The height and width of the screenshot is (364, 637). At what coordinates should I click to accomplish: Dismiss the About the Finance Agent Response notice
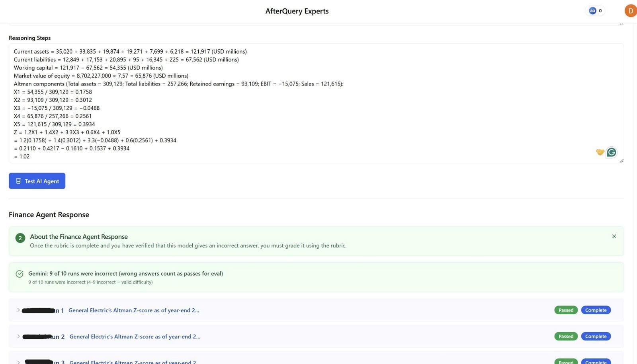(614, 236)
